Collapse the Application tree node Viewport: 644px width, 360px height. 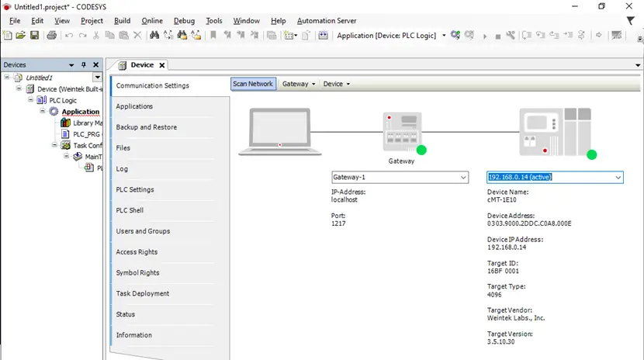43,111
